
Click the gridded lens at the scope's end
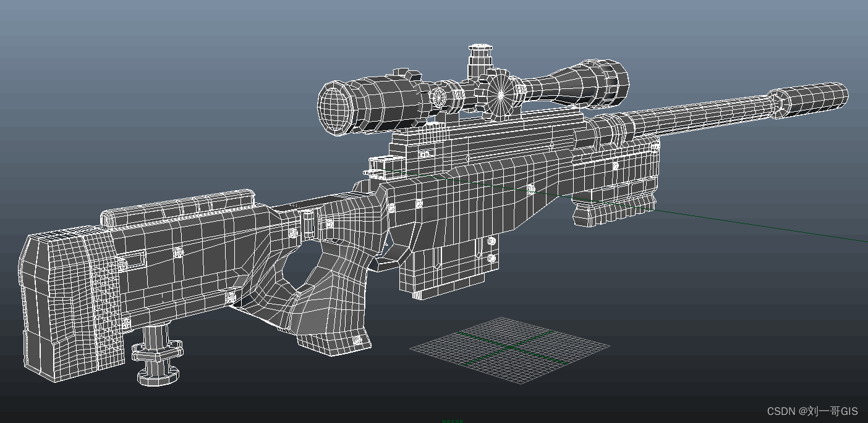334,107
